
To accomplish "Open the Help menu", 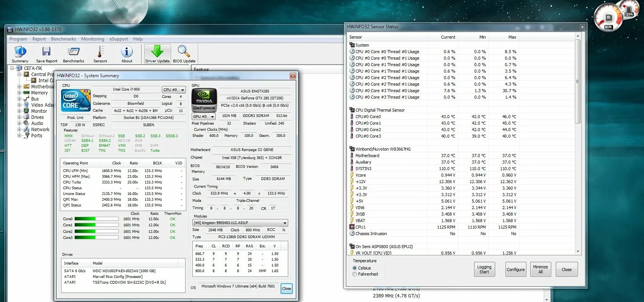I will [x=138, y=39].
